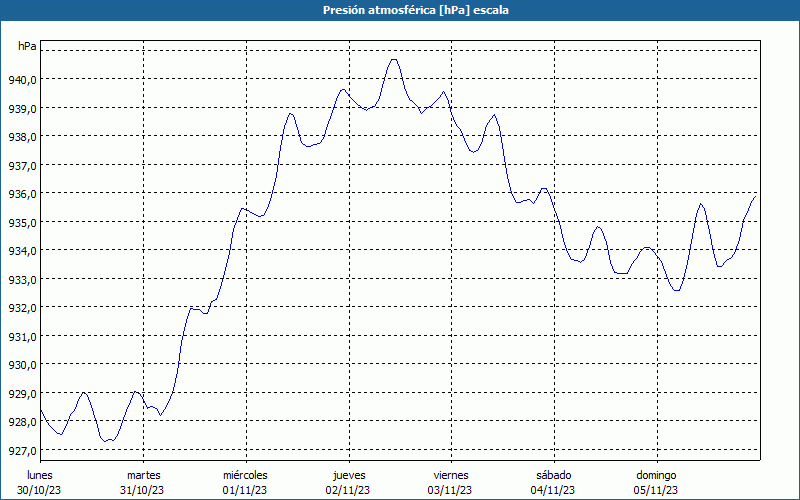Click the 'martes' day label

click(x=144, y=475)
